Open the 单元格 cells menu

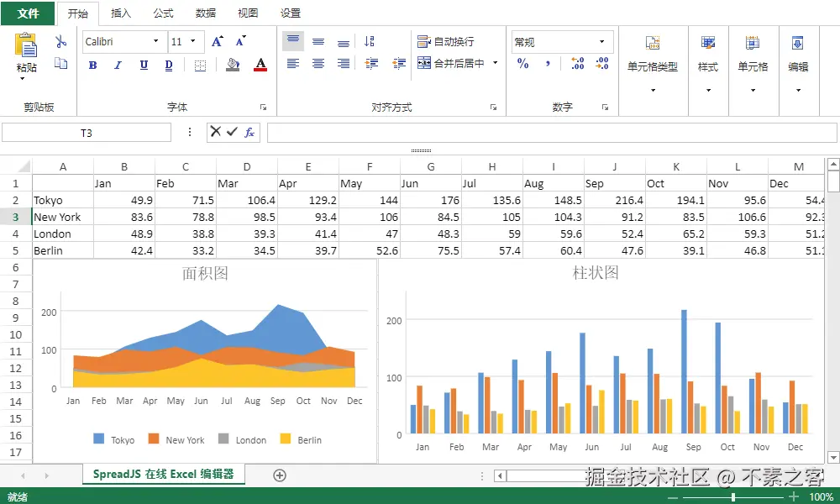pyautogui.click(x=753, y=65)
